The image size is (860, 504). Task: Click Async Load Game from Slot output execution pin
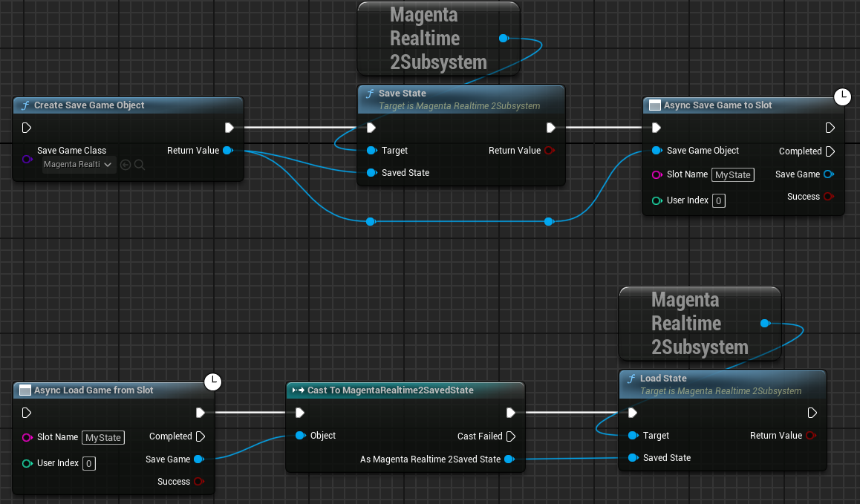pos(201,413)
